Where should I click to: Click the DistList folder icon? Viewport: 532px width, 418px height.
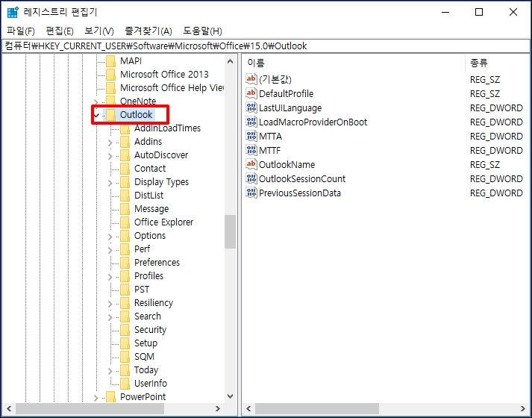pyautogui.click(x=125, y=195)
